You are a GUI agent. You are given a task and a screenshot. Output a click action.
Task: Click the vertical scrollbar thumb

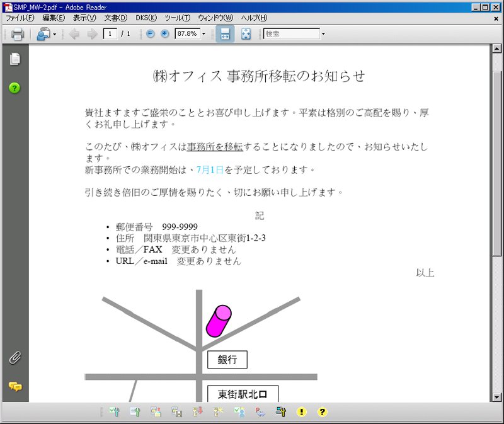(496, 164)
